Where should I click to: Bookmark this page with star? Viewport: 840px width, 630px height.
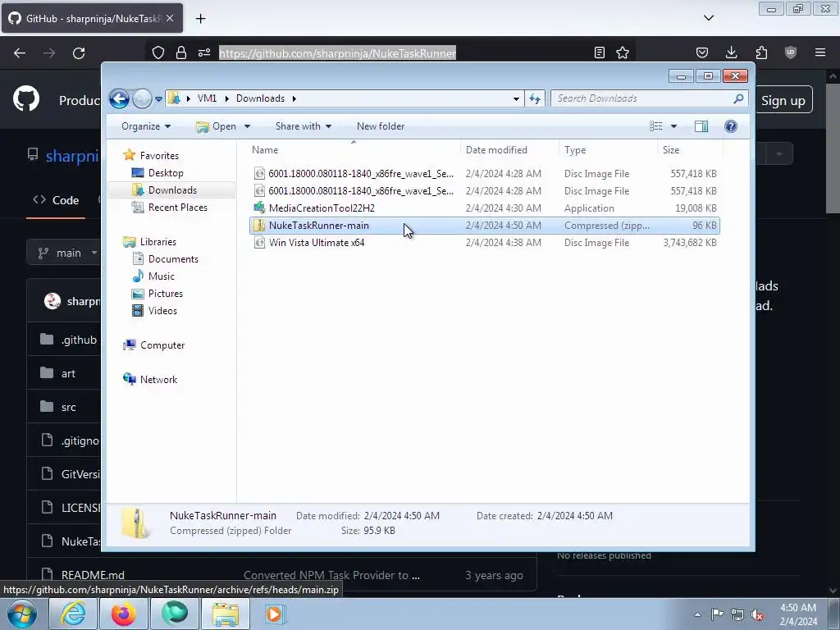[x=623, y=52]
